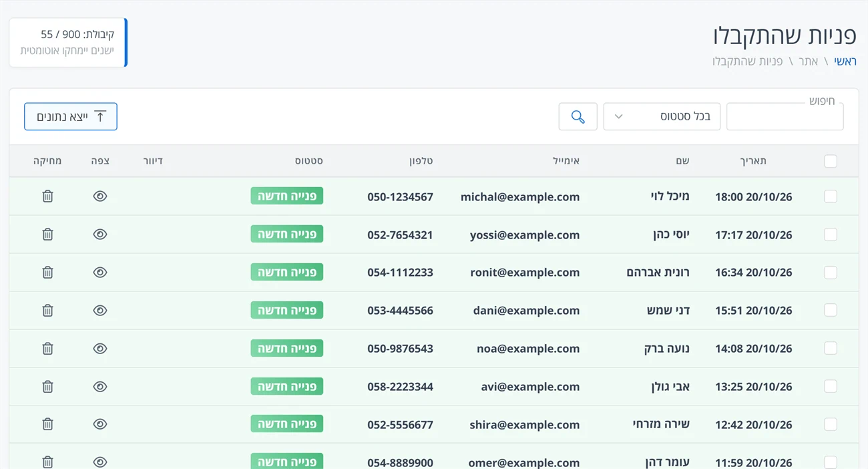Delete the רונית אברהם inquiry
Screen dimensions: 868x469
[47, 273]
